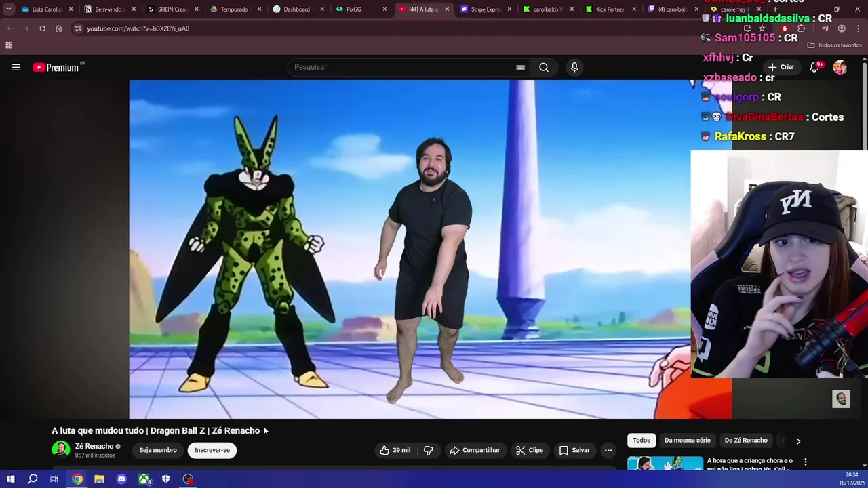Create a clip with Clipe button
This screenshot has height=488, width=868.
pyautogui.click(x=530, y=450)
